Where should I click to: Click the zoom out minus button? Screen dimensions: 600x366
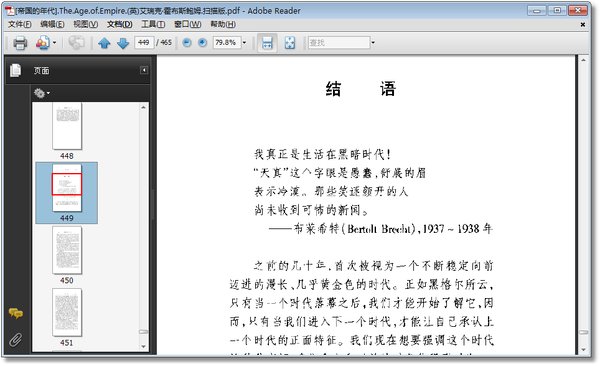tap(187, 42)
